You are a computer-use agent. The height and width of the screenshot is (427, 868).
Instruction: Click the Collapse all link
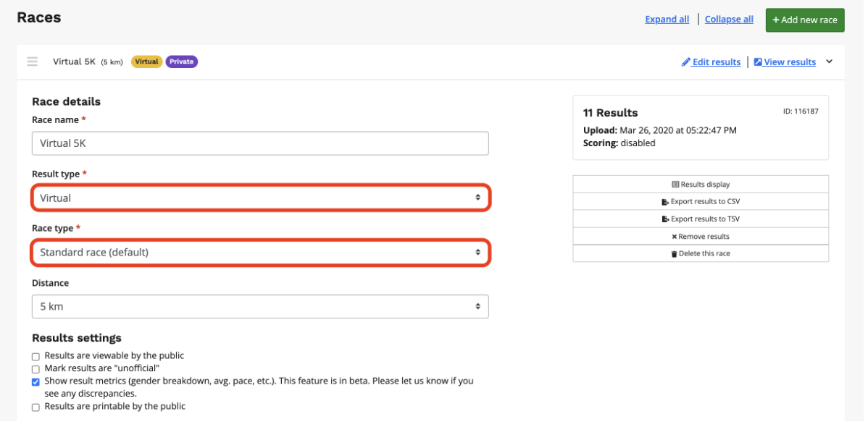[729, 20]
